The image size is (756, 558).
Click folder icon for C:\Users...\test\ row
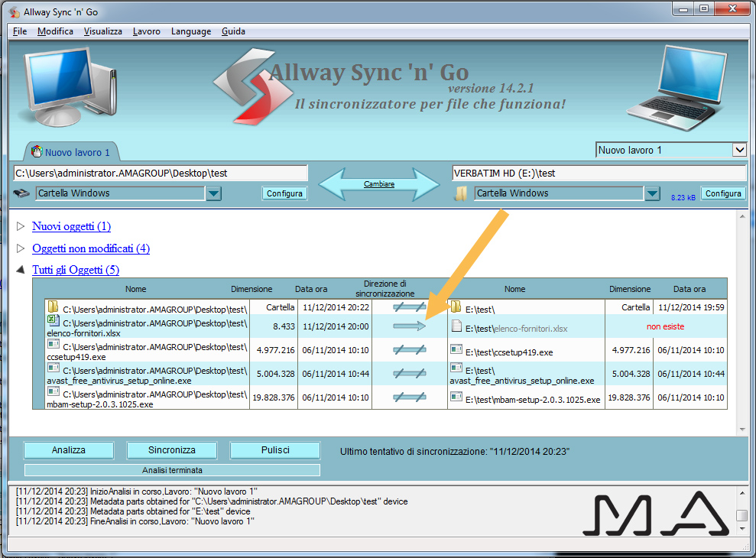(x=53, y=307)
